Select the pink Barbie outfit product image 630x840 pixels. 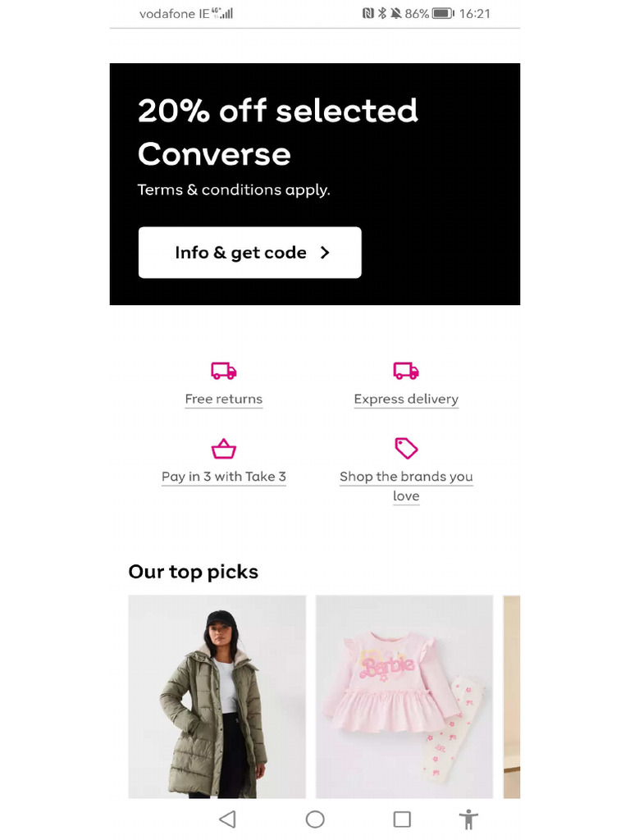404,696
